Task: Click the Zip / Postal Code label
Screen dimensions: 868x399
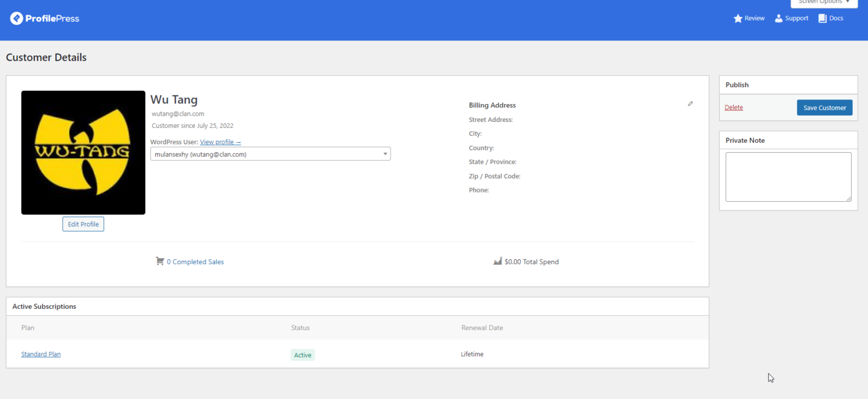Action: [x=495, y=176]
